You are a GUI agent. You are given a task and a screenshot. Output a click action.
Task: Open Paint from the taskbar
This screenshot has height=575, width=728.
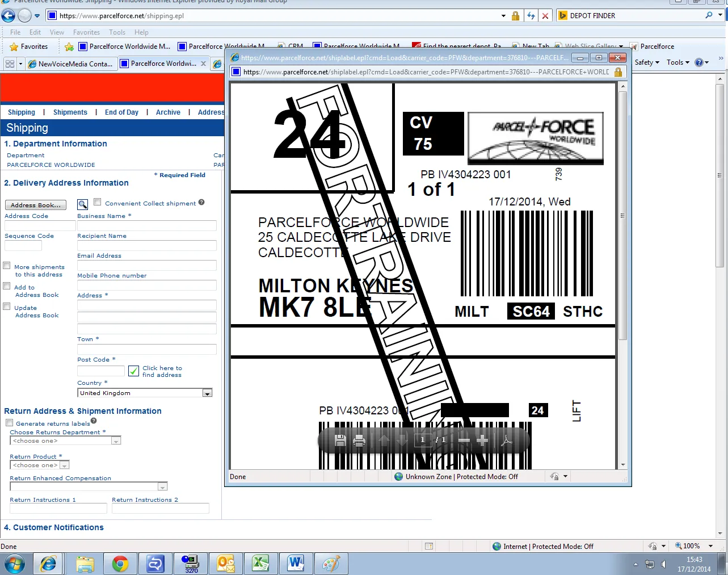pos(331,564)
